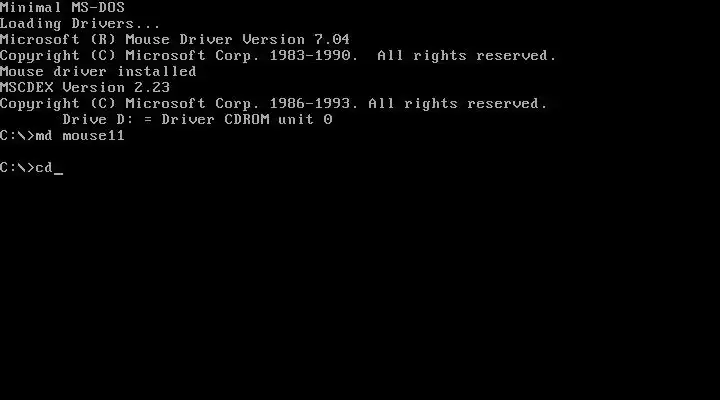This screenshot has width=720, height=400.
Task: Click the 'cd' command being typed
Action: point(44,168)
